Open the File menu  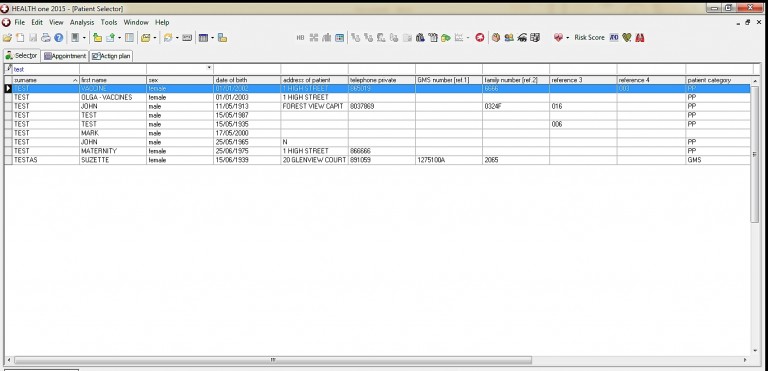20,23
